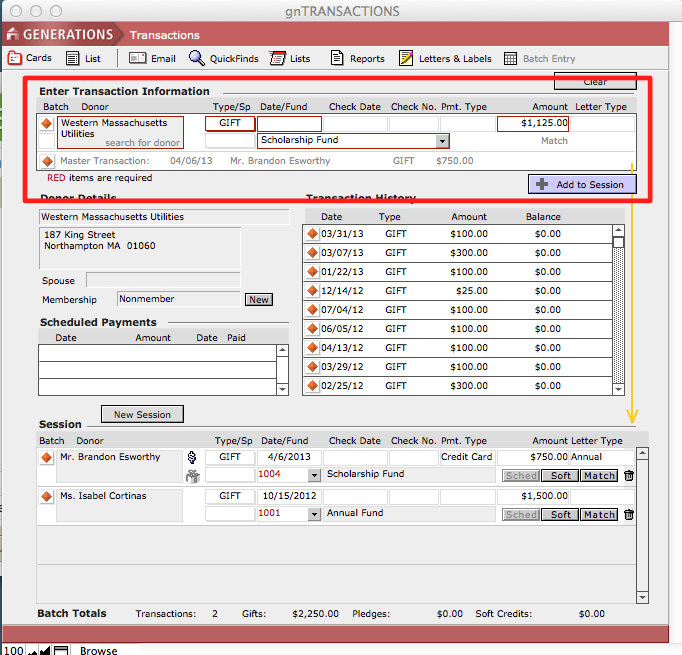Open the Lists toolbar item

click(x=290, y=59)
